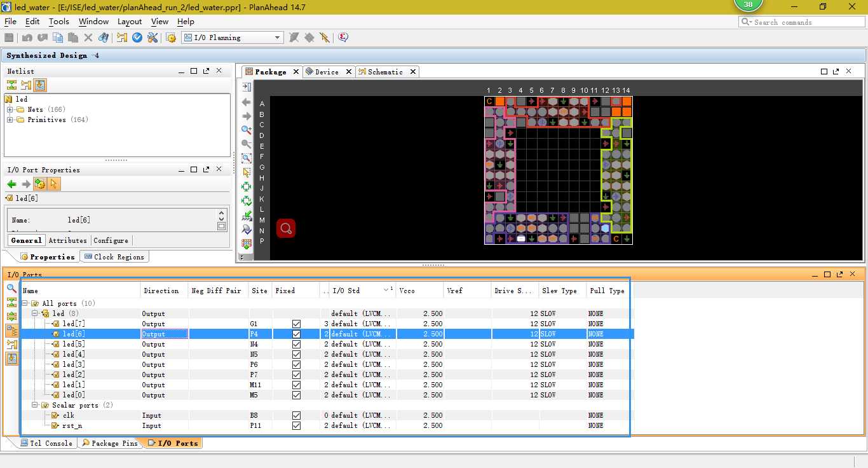
Task: Collapse the Scalar ports node
Action: click(x=36, y=405)
